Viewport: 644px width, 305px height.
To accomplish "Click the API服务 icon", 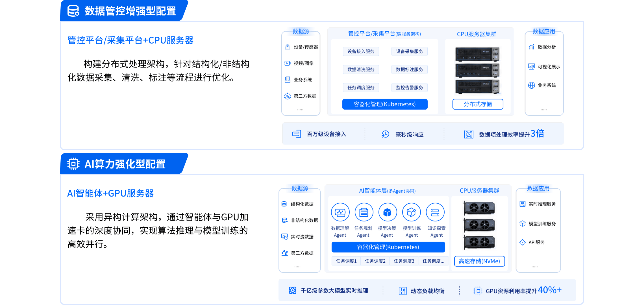I will point(523,242).
